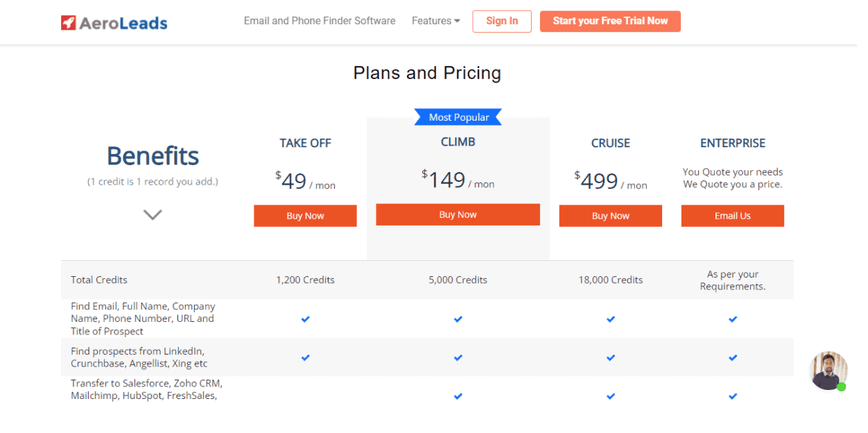Select the CLIMB plan heading

click(x=458, y=142)
